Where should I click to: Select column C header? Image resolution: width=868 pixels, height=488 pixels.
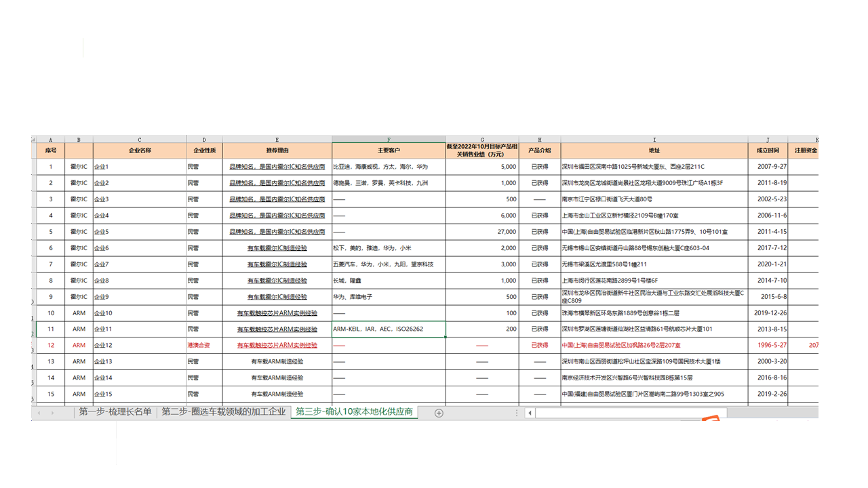pos(140,140)
